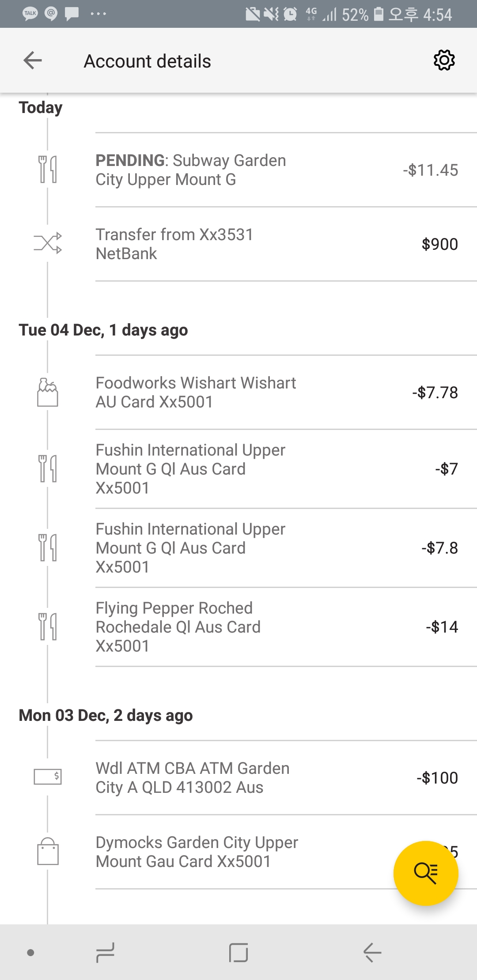Tap the dining icon beside Flying Pepper
477x980 pixels.
48,626
